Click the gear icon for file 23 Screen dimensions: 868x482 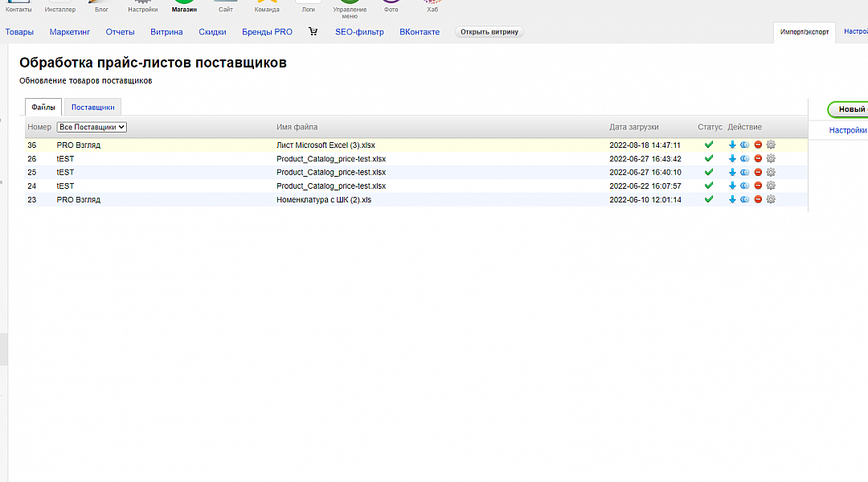click(x=771, y=199)
